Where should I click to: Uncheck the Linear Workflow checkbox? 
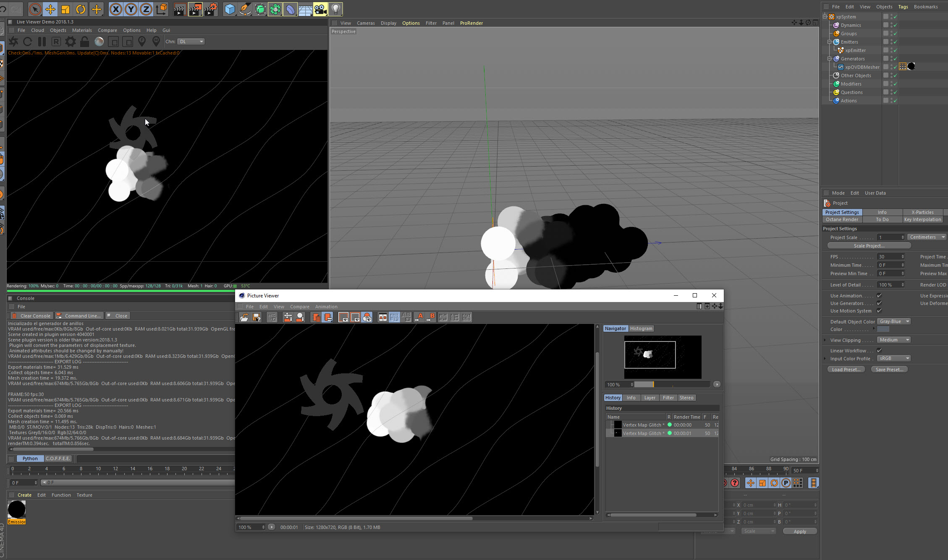pos(879,351)
